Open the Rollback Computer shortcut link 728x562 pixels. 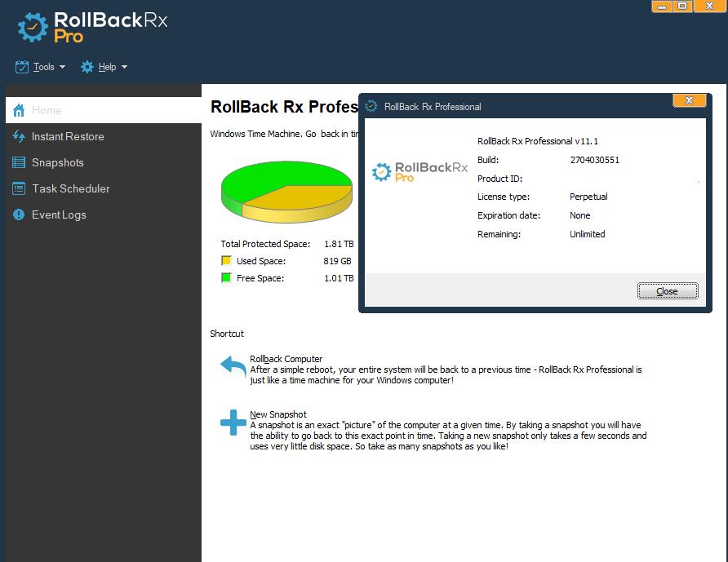click(x=286, y=359)
